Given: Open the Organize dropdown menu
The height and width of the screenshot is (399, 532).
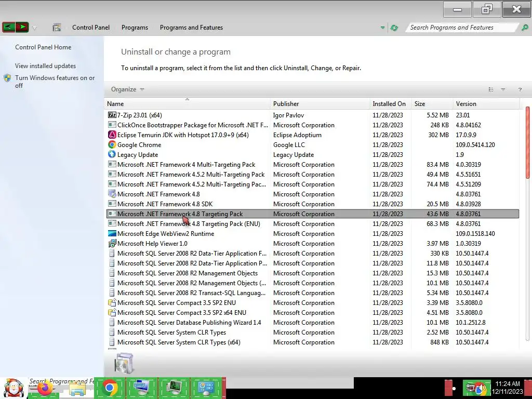Looking at the screenshot, I should (x=128, y=89).
